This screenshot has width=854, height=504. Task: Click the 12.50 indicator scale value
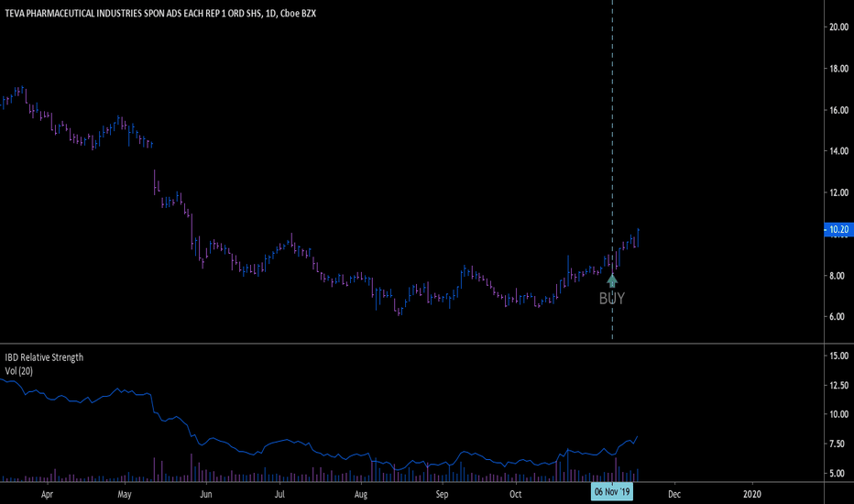(838, 385)
